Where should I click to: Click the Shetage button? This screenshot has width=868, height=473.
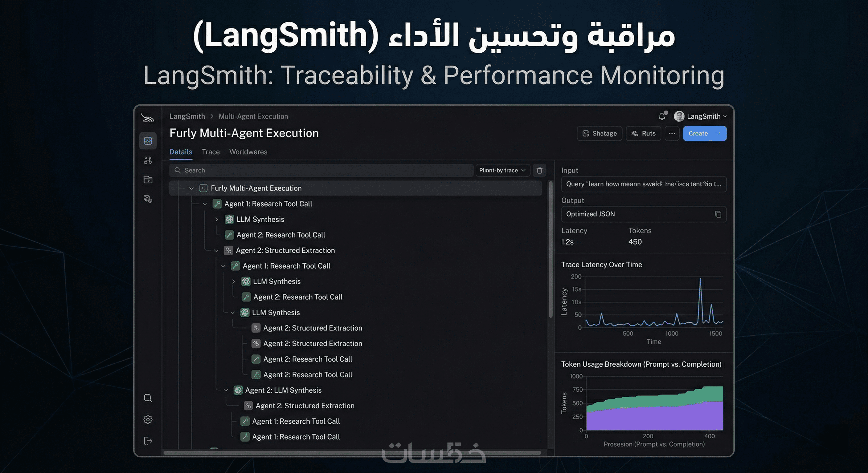(x=600, y=133)
